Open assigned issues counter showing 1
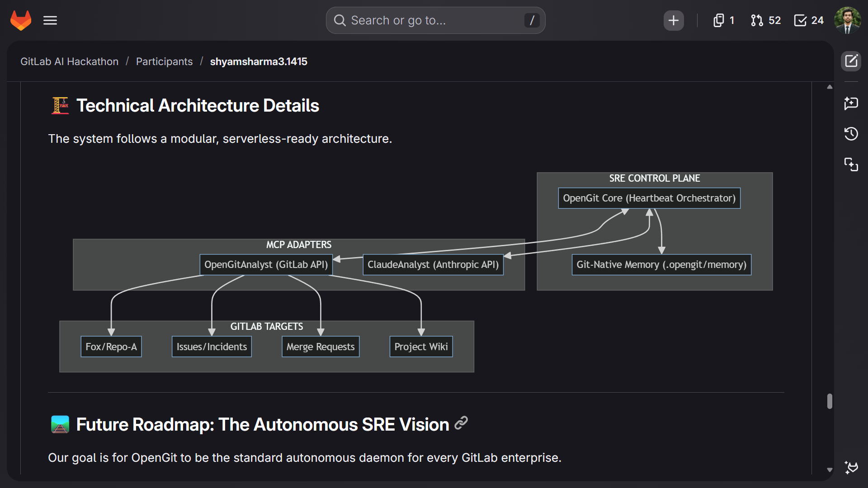The width and height of the screenshot is (868, 488). click(x=723, y=20)
